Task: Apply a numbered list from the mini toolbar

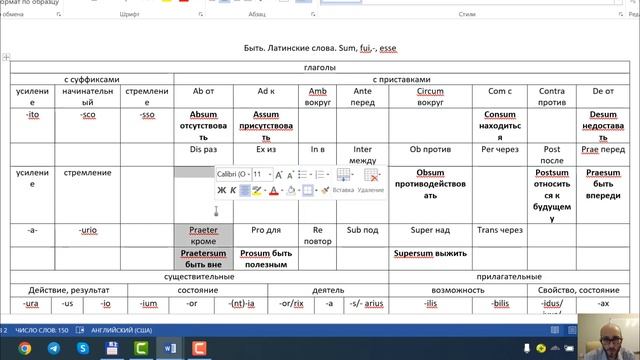Action: [x=320, y=175]
